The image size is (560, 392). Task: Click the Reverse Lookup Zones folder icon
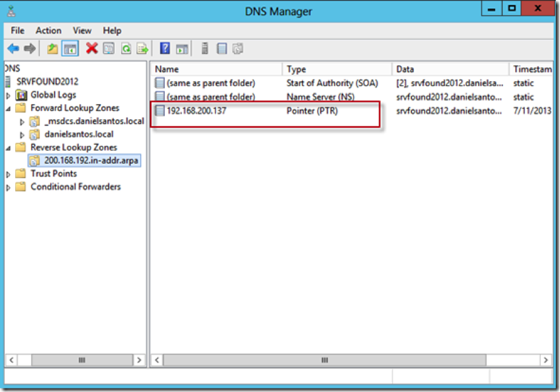21,147
